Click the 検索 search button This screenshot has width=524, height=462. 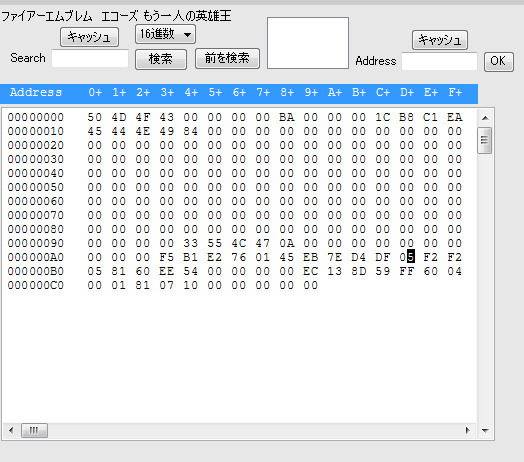pyautogui.click(x=161, y=59)
